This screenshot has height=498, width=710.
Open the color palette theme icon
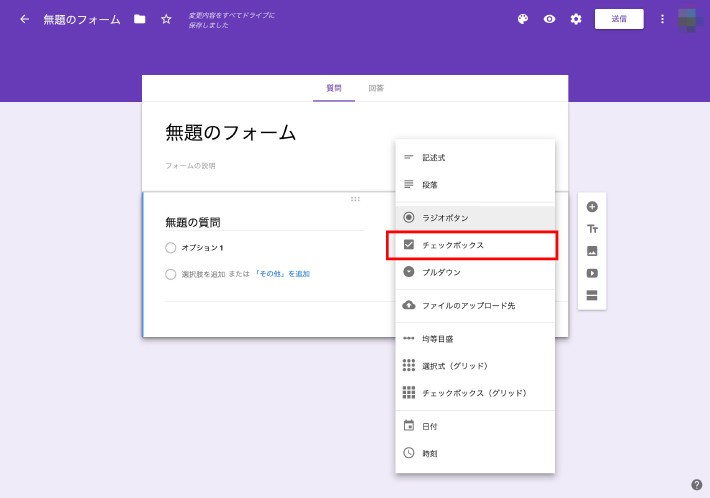[x=523, y=19]
